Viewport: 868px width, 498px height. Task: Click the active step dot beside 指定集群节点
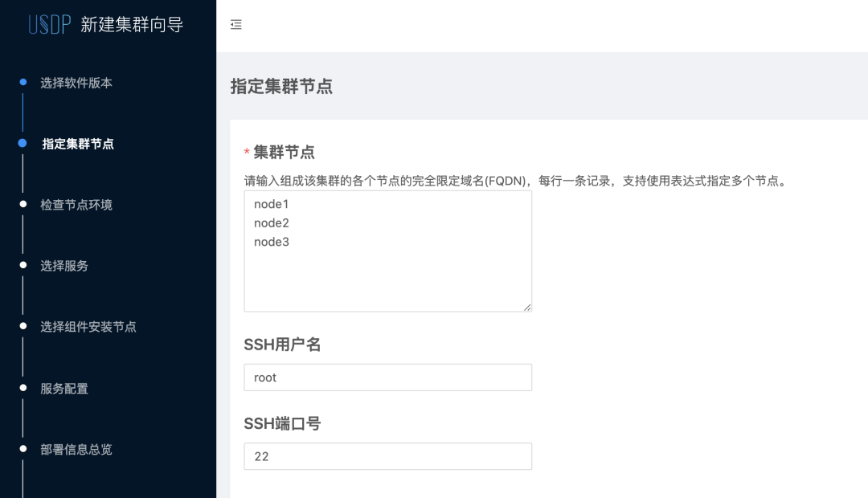pyautogui.click(x=23, y=143)
